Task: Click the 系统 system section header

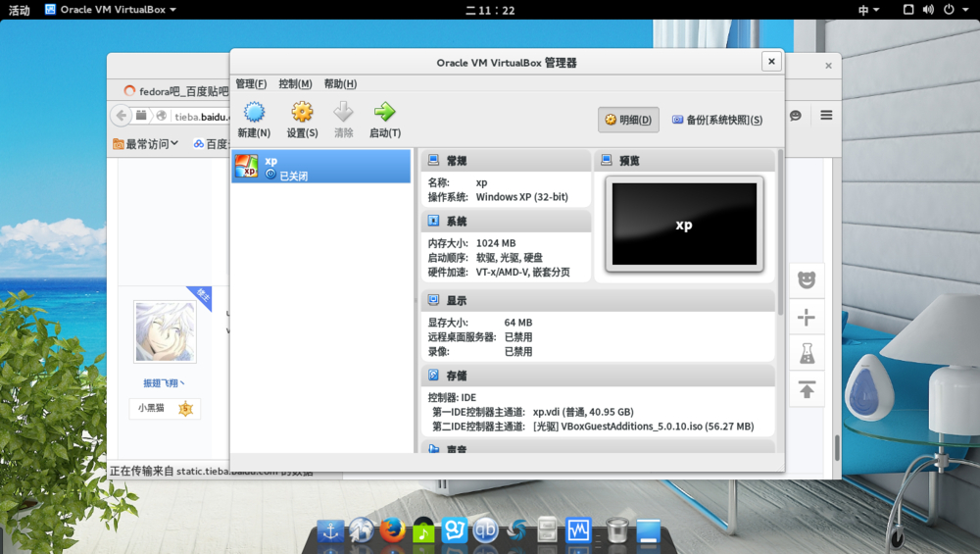Action: [507, 221]
